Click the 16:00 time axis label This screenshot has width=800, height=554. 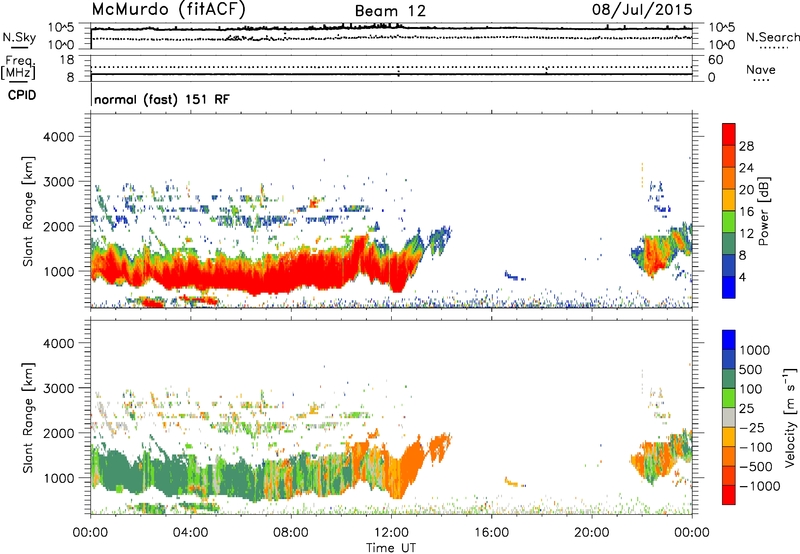(491, 533)
